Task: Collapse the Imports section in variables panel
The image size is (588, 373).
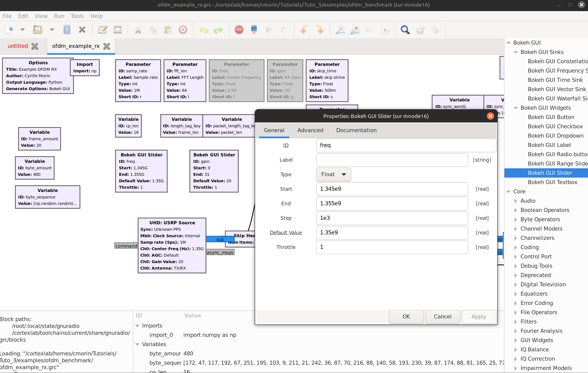Action: pos(137,326)
